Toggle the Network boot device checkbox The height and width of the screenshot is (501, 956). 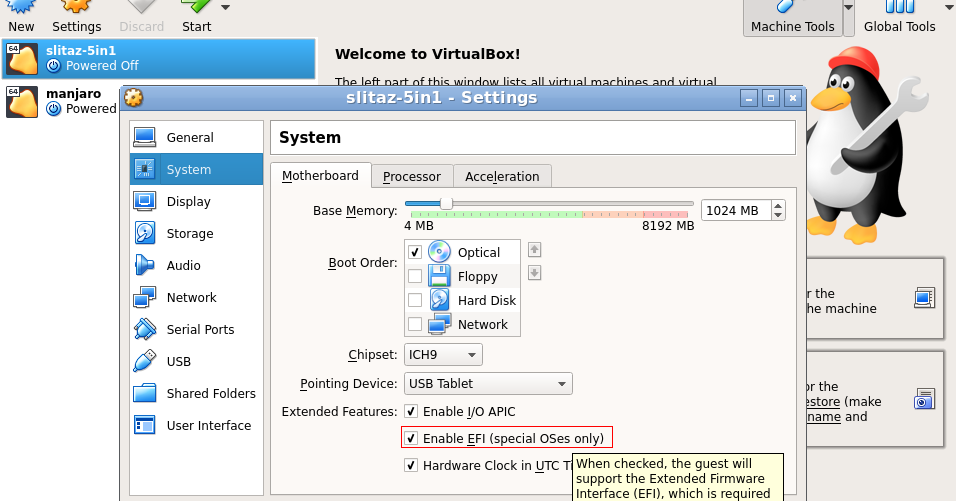415,324
